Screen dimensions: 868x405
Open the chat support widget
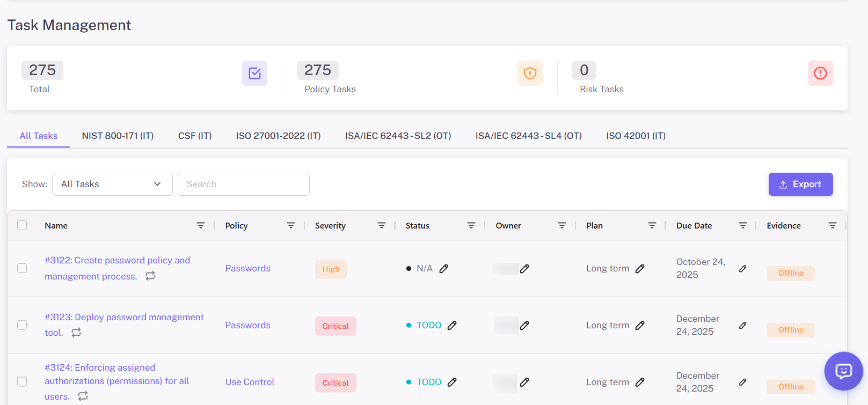pos(843,371)
